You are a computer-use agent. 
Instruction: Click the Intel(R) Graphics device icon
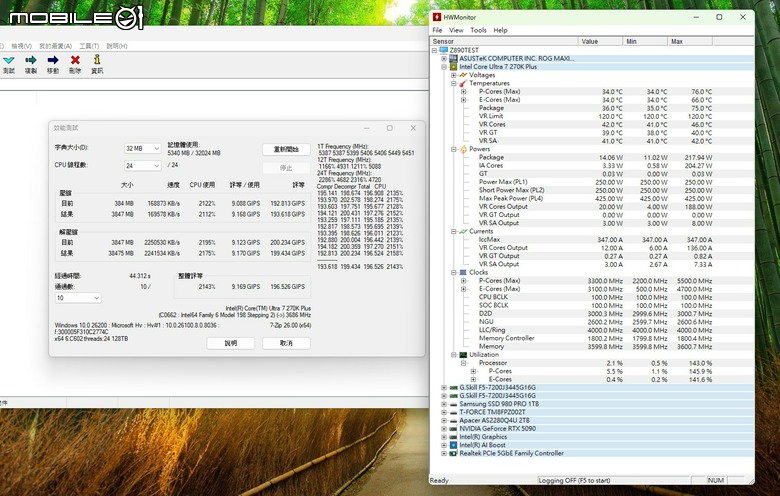coord(453,437)
